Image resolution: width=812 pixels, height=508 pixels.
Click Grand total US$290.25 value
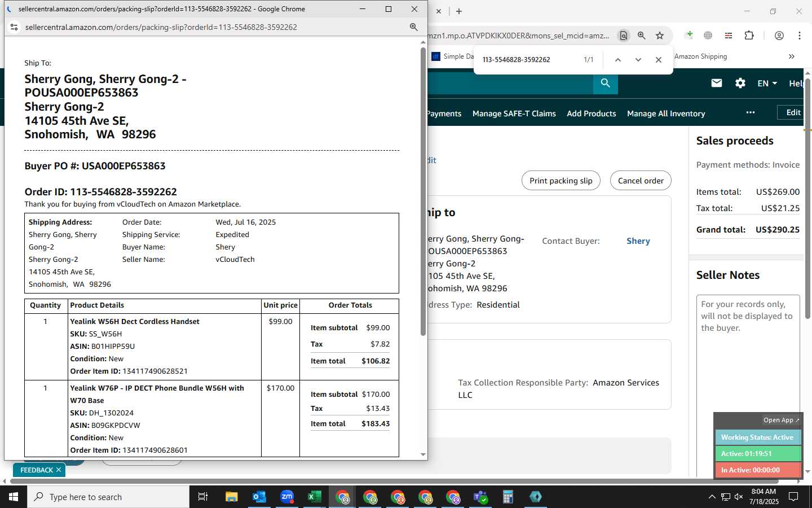(777, 230)
